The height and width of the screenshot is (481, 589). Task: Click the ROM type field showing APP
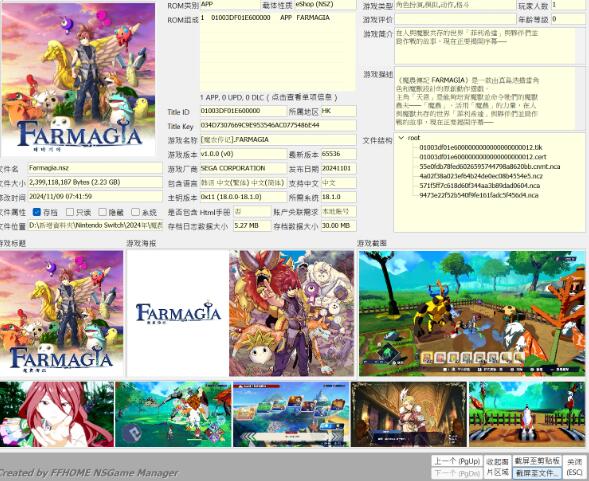tap(230, 5)
